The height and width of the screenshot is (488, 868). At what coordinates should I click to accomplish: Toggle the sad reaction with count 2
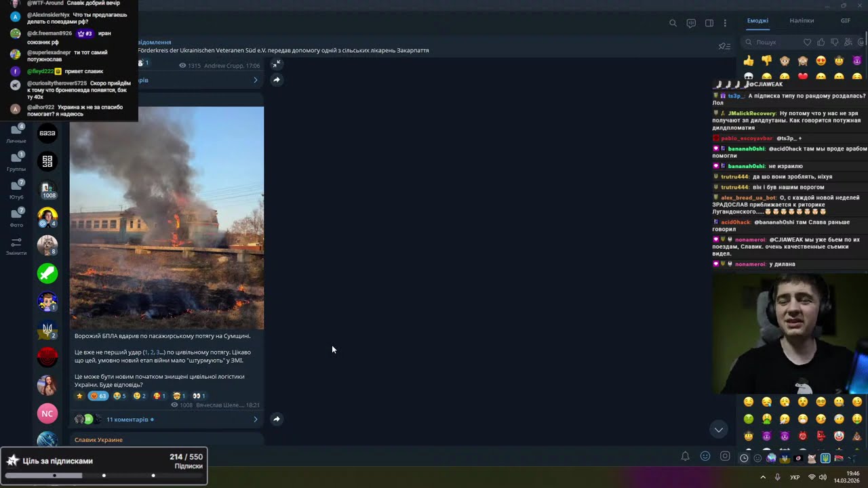140,396
